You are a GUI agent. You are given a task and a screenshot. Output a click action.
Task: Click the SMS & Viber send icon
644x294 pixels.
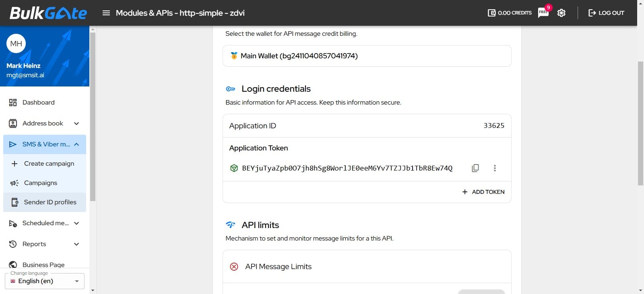pyautogui.click(x=13, y=144)
